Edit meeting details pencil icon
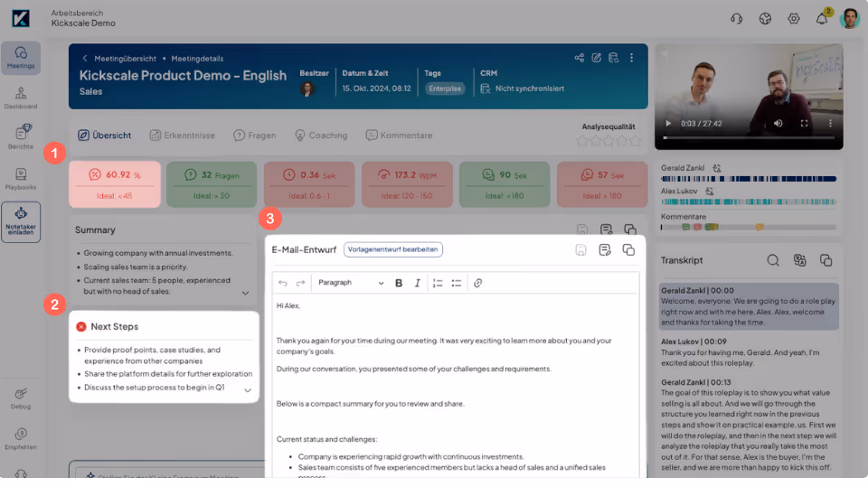 [596, 58]
